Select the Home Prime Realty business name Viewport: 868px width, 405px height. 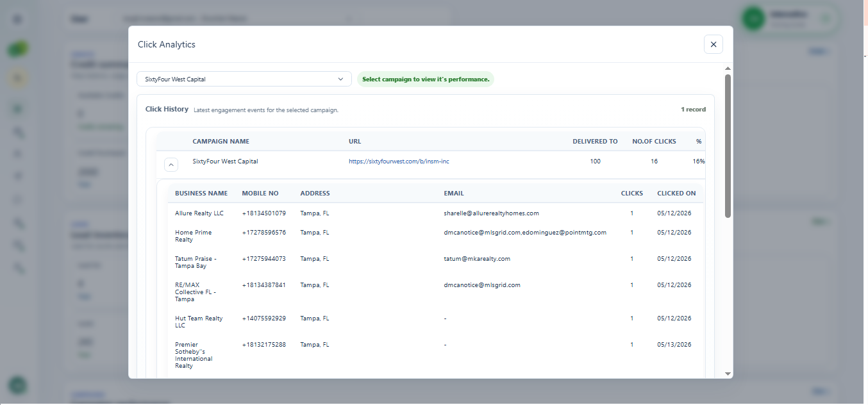coord(193,236)
